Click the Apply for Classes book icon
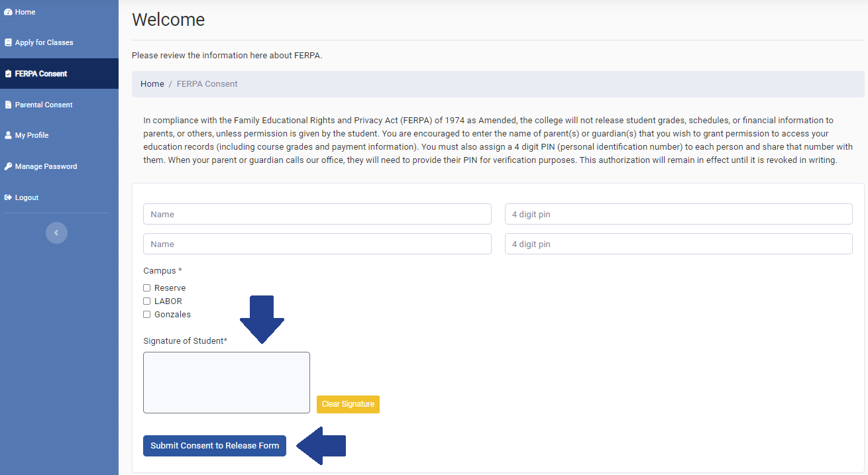The width and height of the screenshot is (868, 475). [8, 42]
